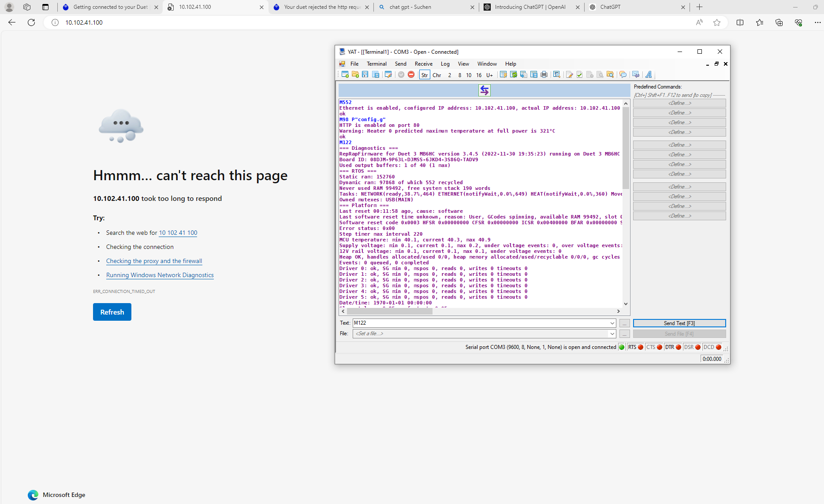The image size is (824, 504).
Task: Click Edge address bar showing 10.102.41.100
Action: pos(370,22)
